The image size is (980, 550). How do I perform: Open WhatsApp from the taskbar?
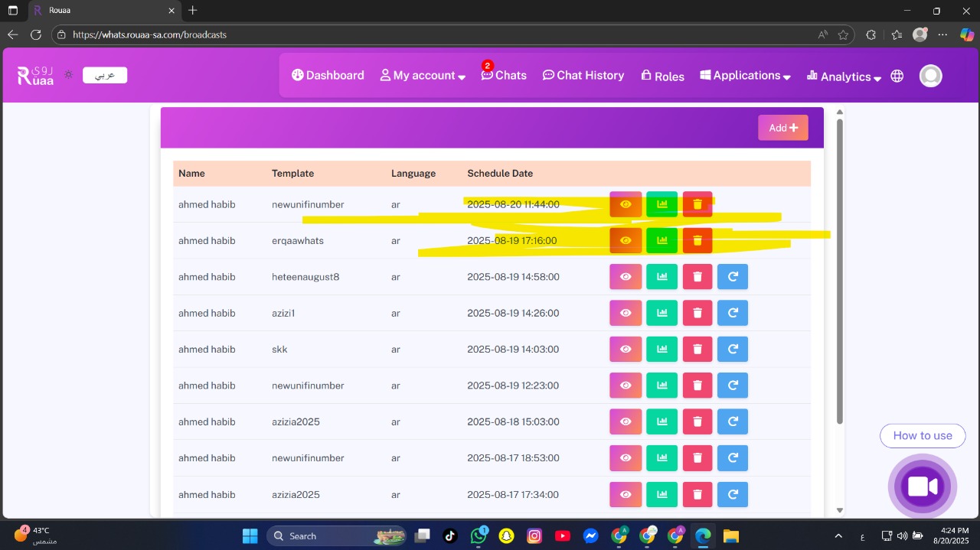tap(479, 536)
